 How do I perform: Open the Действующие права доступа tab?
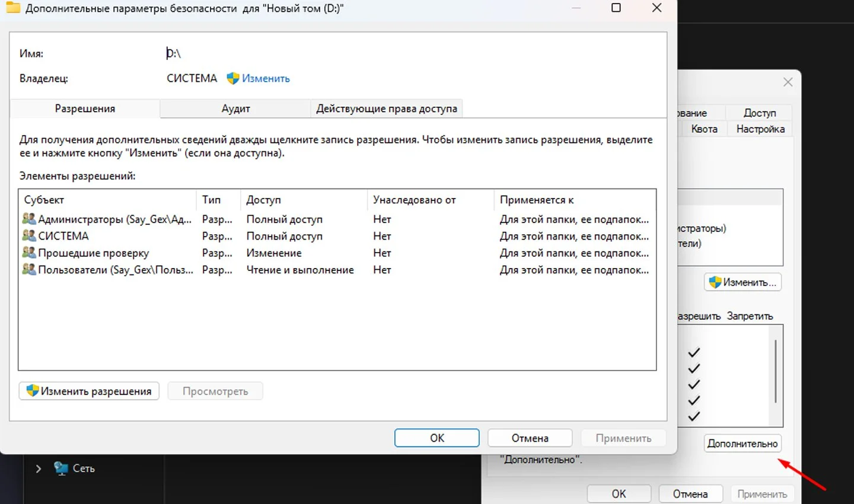pos(387,109)
